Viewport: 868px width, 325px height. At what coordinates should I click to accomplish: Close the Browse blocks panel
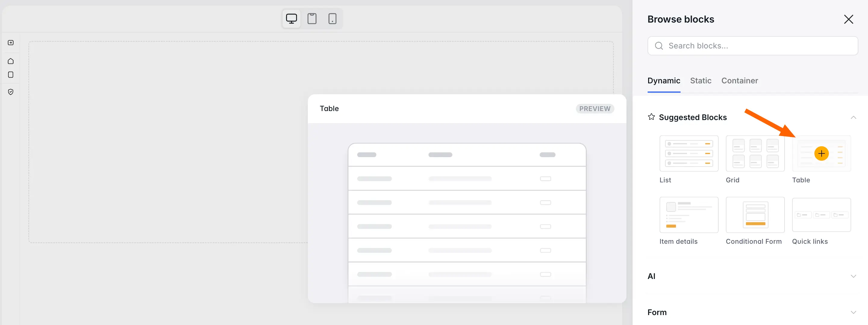(848, 19)
